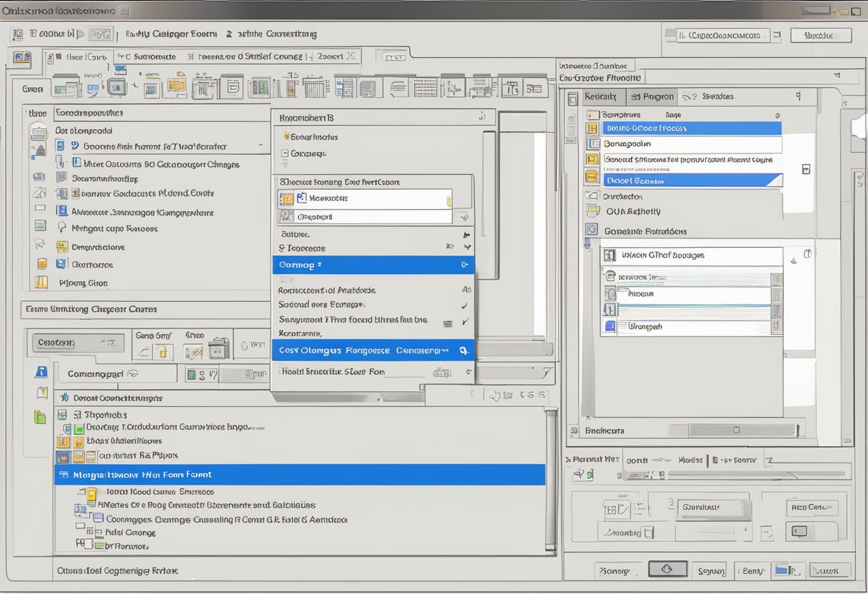Screen dimensions: 868x594
Task: Select the orange folder icon in the left sidebar
Action: [x=41, y=264]
